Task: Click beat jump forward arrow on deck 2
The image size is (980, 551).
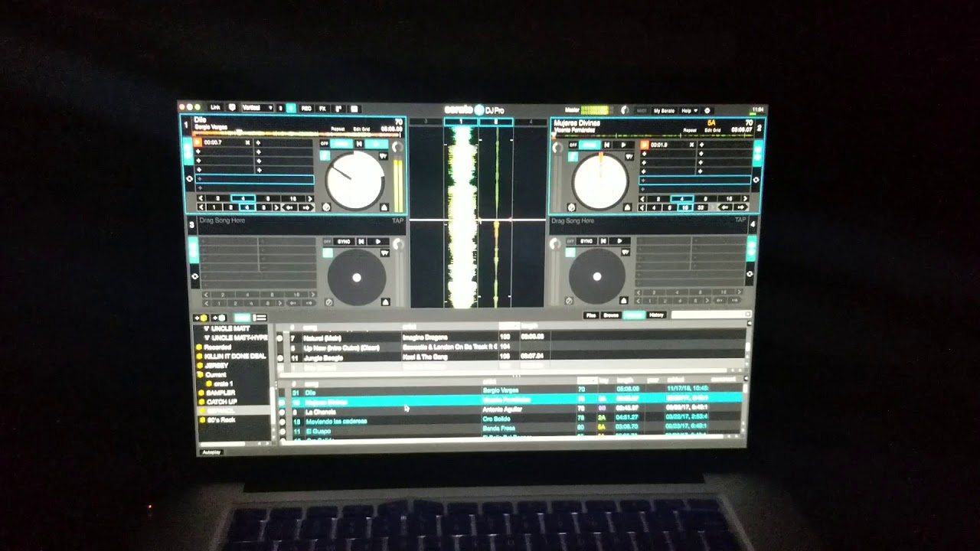Action: pos(740,207)
